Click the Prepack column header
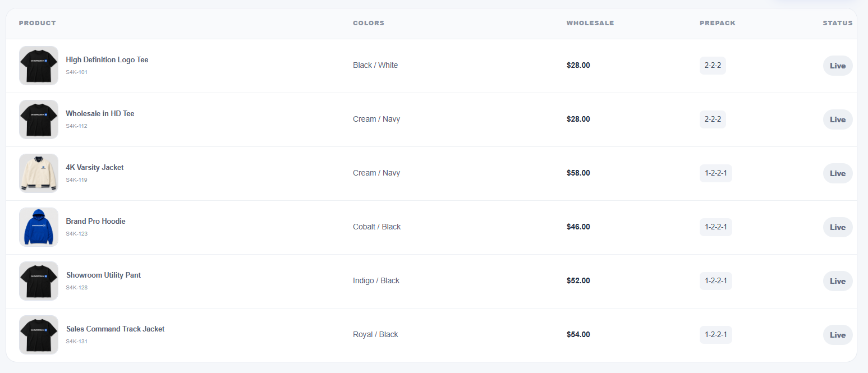 [x=718, y=23]
